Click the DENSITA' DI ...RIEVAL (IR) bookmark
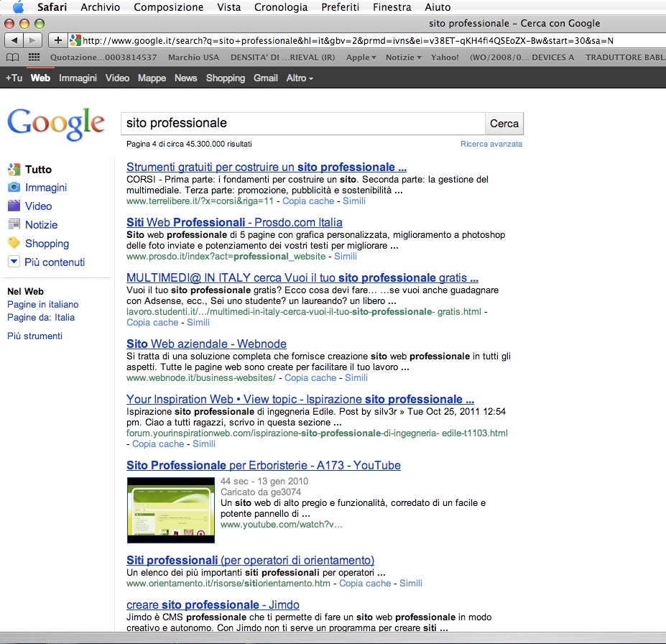 pos(283,57)
